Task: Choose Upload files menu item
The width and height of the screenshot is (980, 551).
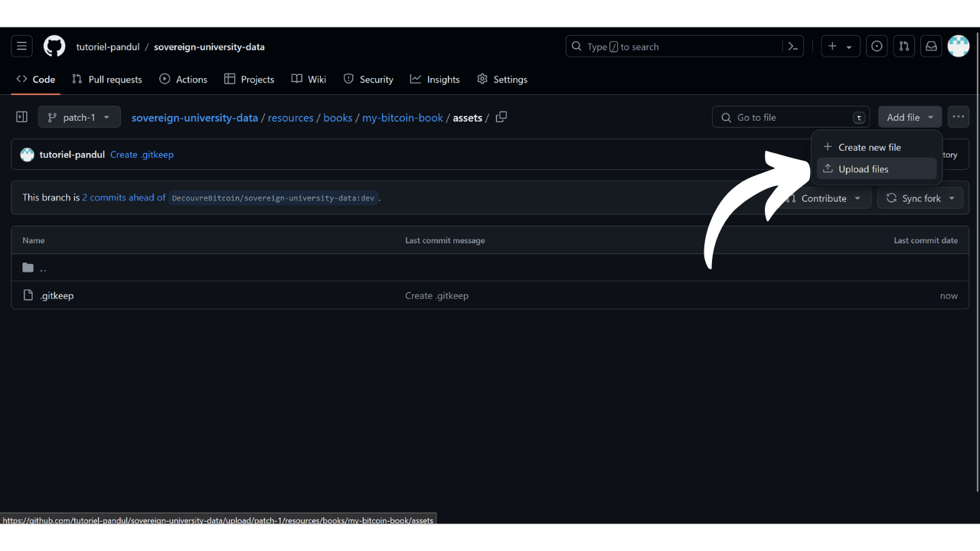Action: 877,169
